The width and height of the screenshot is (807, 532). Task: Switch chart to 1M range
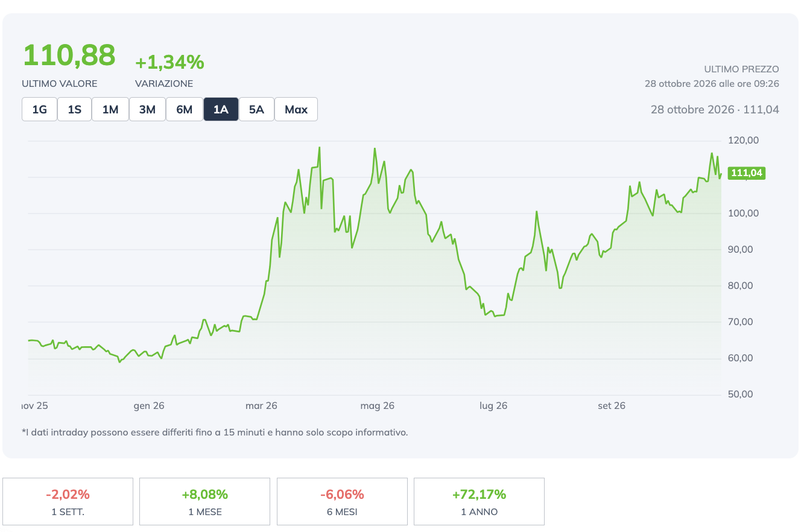click(x=110, y=109)
